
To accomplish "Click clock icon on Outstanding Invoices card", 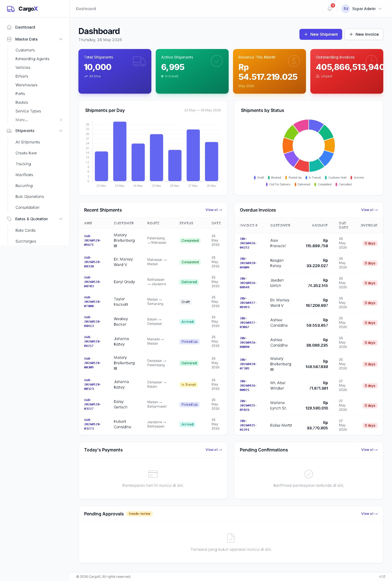I will (371, 61).
